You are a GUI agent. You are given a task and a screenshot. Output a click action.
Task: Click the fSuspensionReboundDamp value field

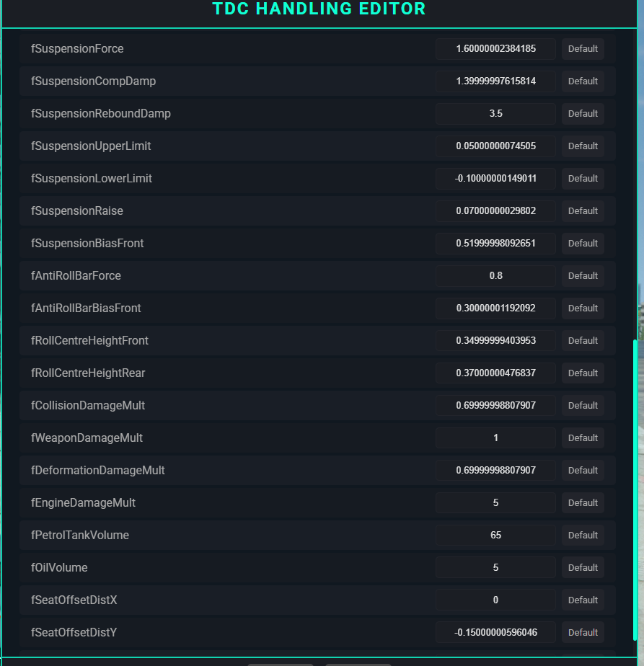pyautogui.click(x=495, y=114)
